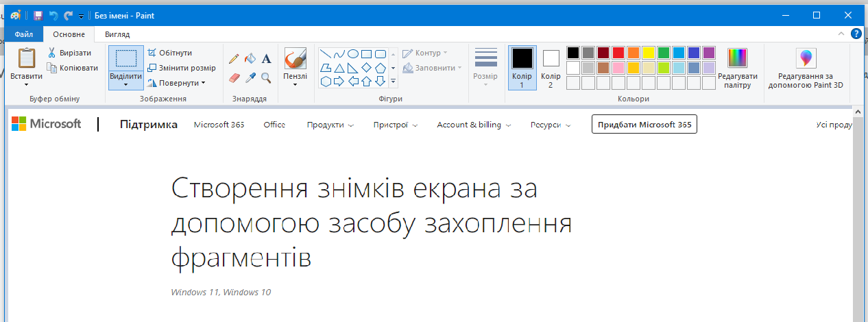Click Колір 1 foreground color button
868x322 pixels.
coord(522,67)
